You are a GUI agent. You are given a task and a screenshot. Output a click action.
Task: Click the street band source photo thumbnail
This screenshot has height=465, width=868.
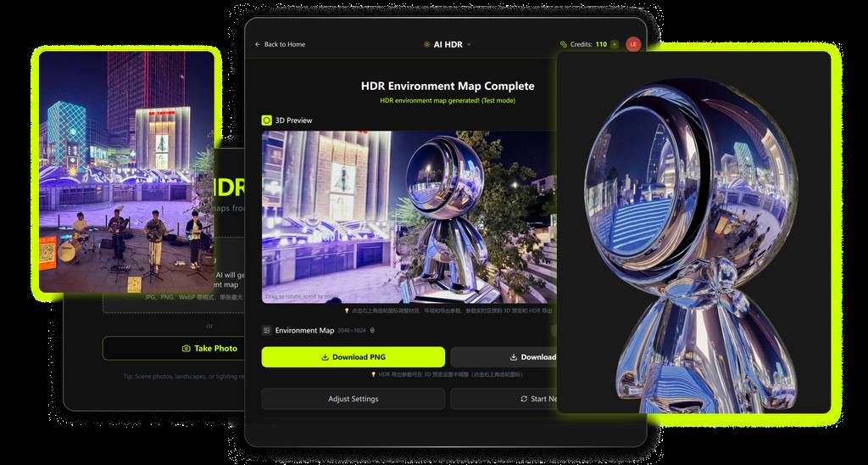[x=126, y=172]
